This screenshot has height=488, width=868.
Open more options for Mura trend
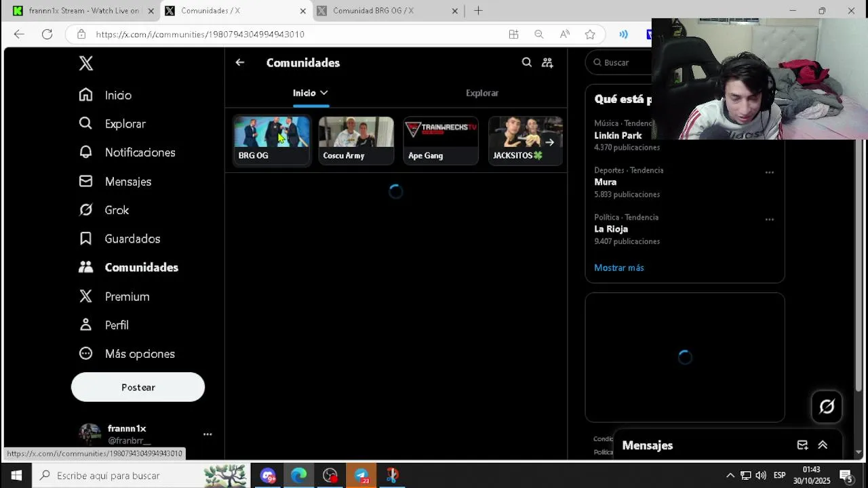click(770, 172)
